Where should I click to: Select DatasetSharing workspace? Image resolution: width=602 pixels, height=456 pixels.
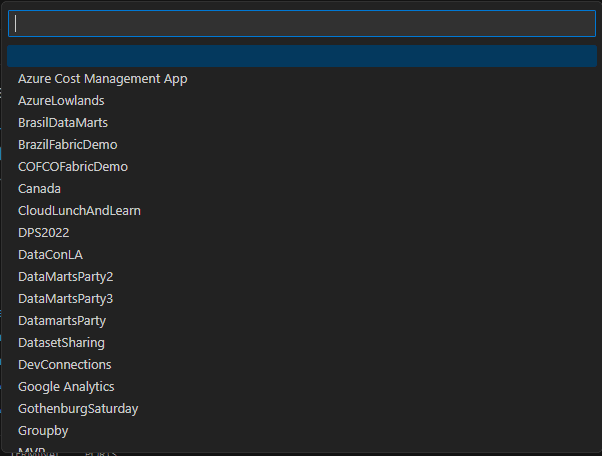[302, 342]
